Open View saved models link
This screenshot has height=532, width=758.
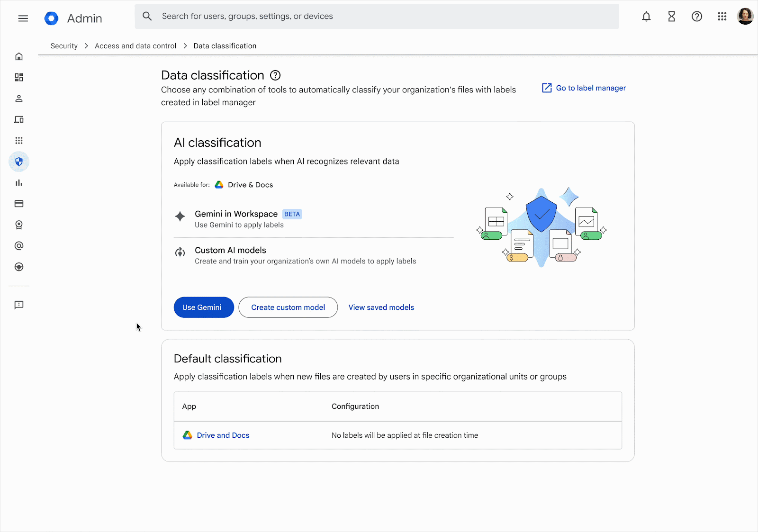381,307
